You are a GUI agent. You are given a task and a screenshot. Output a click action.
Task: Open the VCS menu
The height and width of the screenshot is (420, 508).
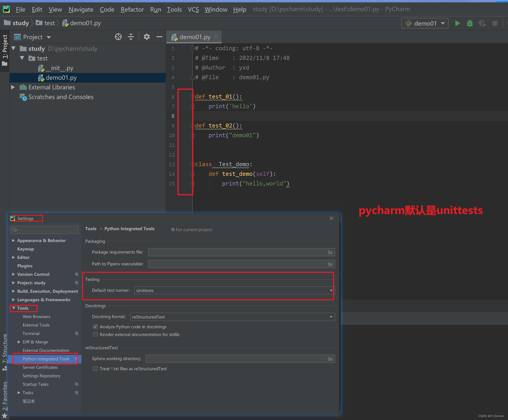coord(193,9)
